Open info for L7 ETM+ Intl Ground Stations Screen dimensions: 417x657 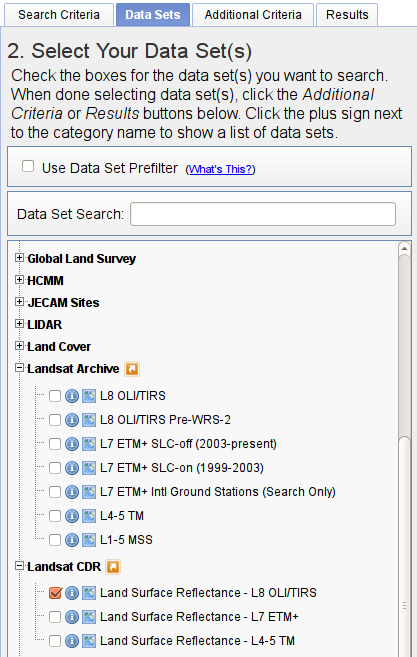point(72,492)
